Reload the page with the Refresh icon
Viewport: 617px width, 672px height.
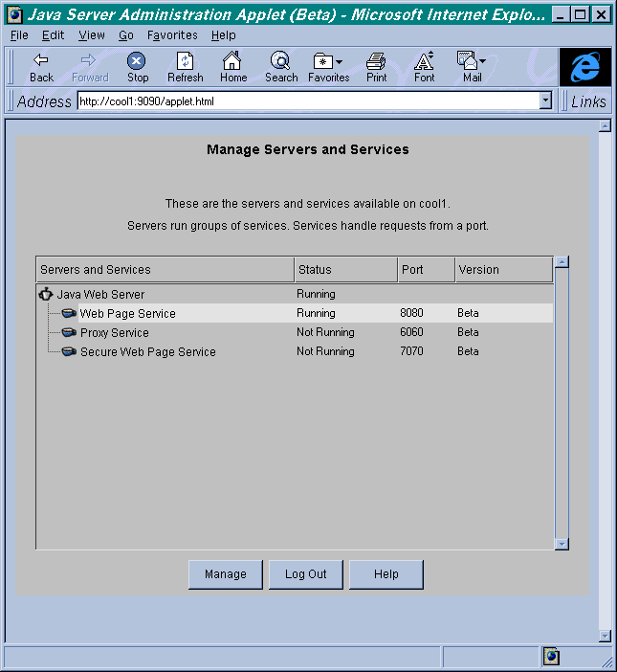point(185,61)
